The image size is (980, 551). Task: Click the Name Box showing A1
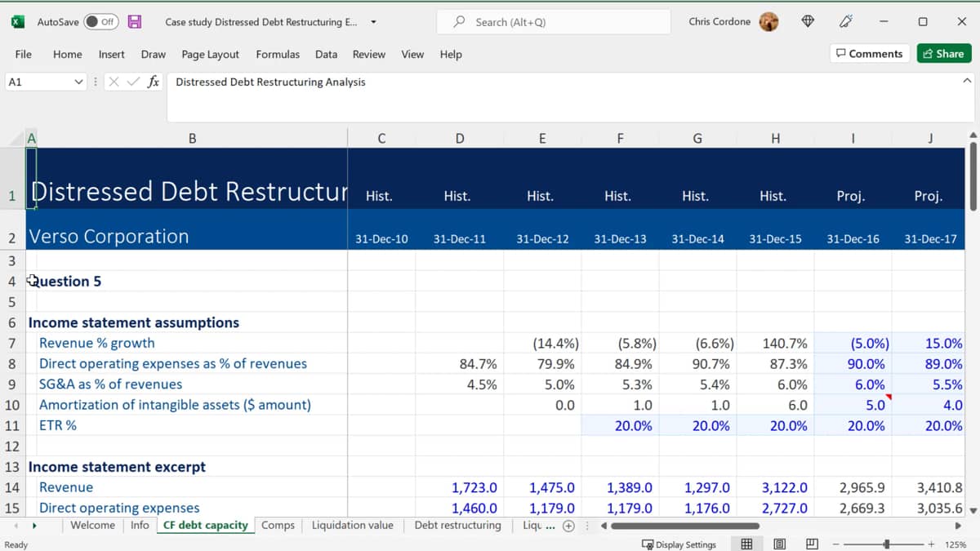tap(38, 82)
